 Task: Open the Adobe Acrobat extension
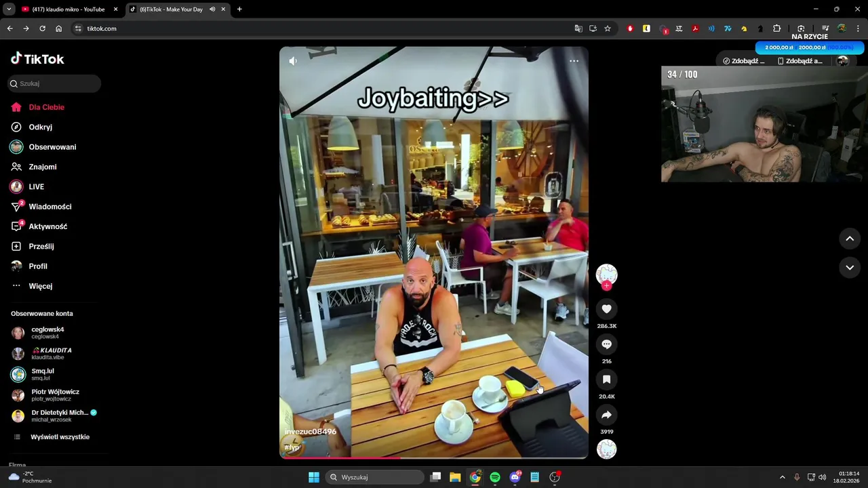pos(695,28)
